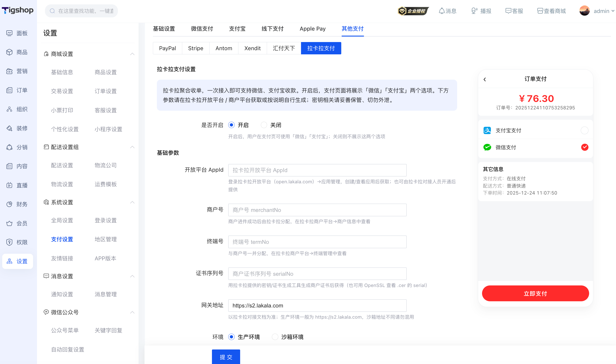Open 基础信息 in settings menu
The image size is (616, 364).
pos(62,72)
